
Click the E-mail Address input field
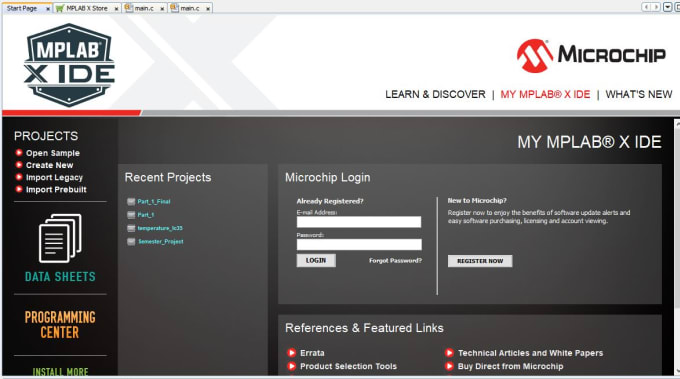(359, 222)
